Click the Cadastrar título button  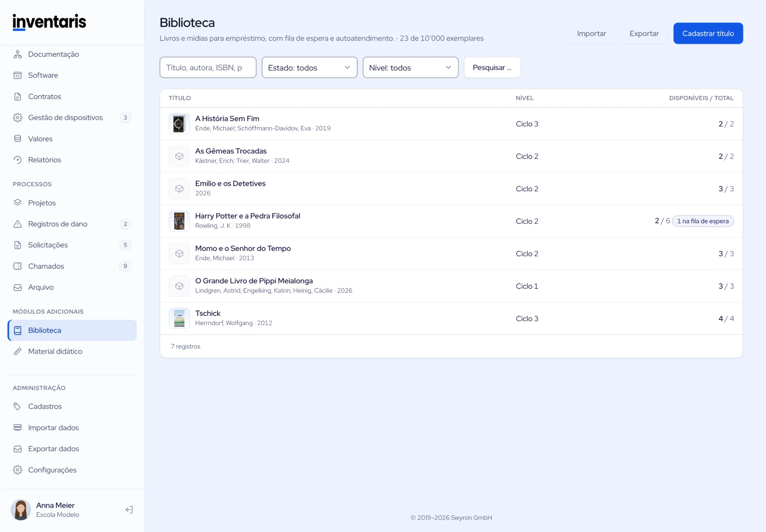(x=708, y=33)
